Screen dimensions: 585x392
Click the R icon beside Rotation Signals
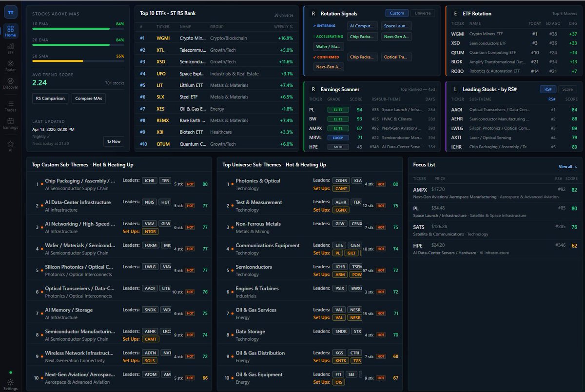click(x=313, y=14)
